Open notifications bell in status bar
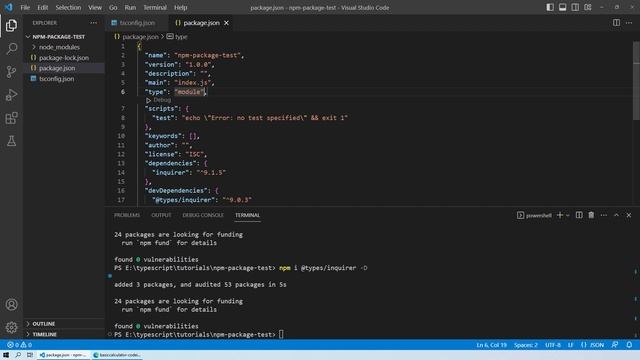 tap(629, 345)
